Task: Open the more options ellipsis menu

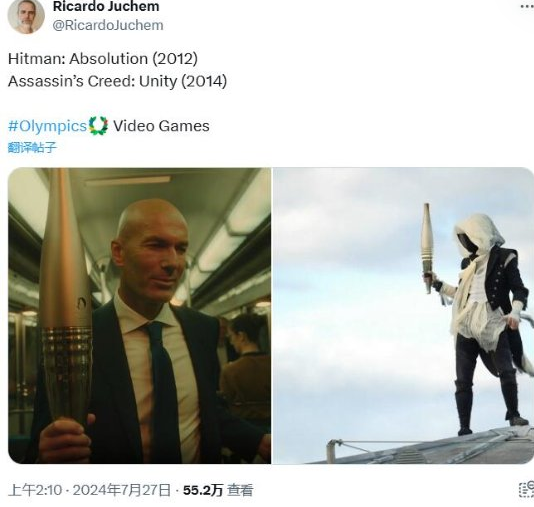Action: click(527, 6)
